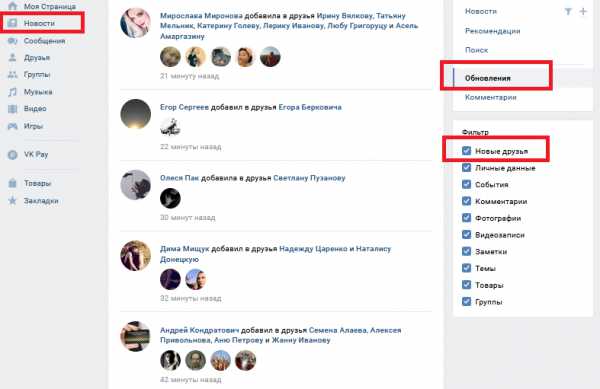
Task: Click the Игры gamepad icon
Action: coord(13,126)
